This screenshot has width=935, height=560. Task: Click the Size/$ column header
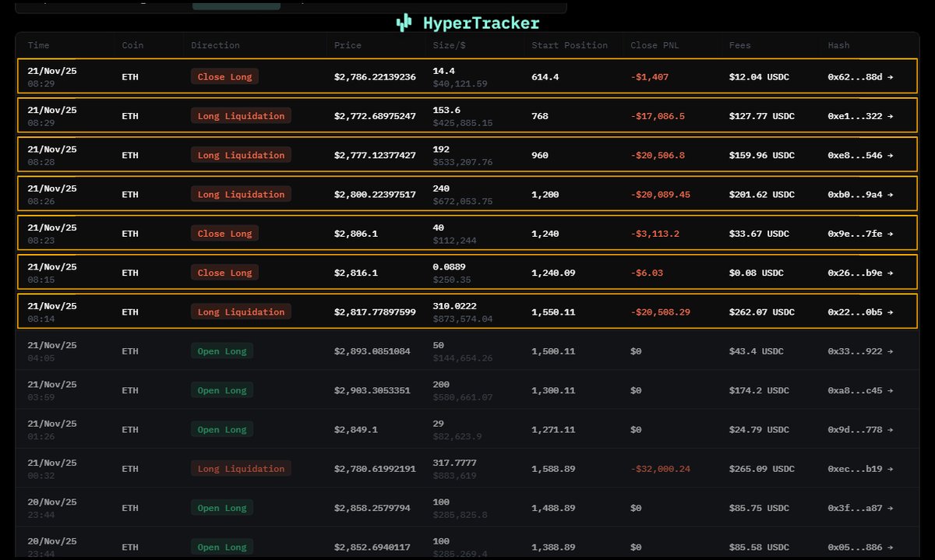[450, 45]
